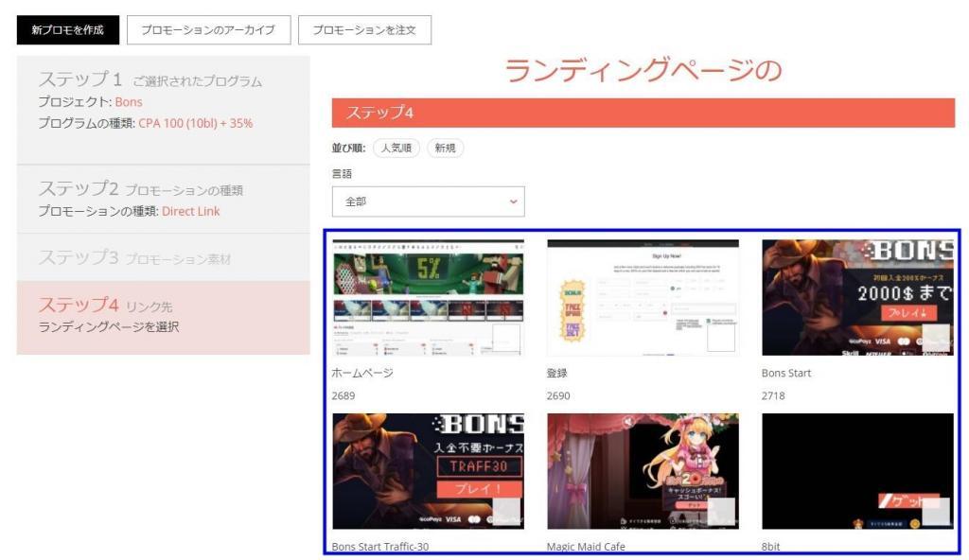
Task: Open プロモーションを注文 tab
Action: point(364,29)
